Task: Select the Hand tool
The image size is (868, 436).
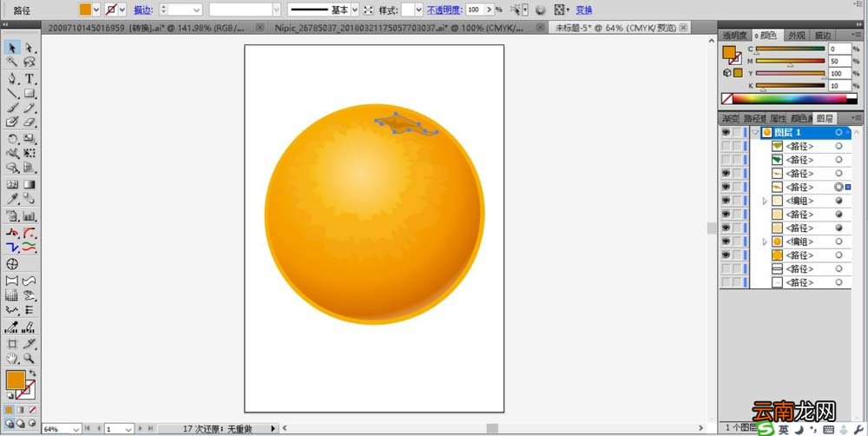Action: click(x=12, y=359)
